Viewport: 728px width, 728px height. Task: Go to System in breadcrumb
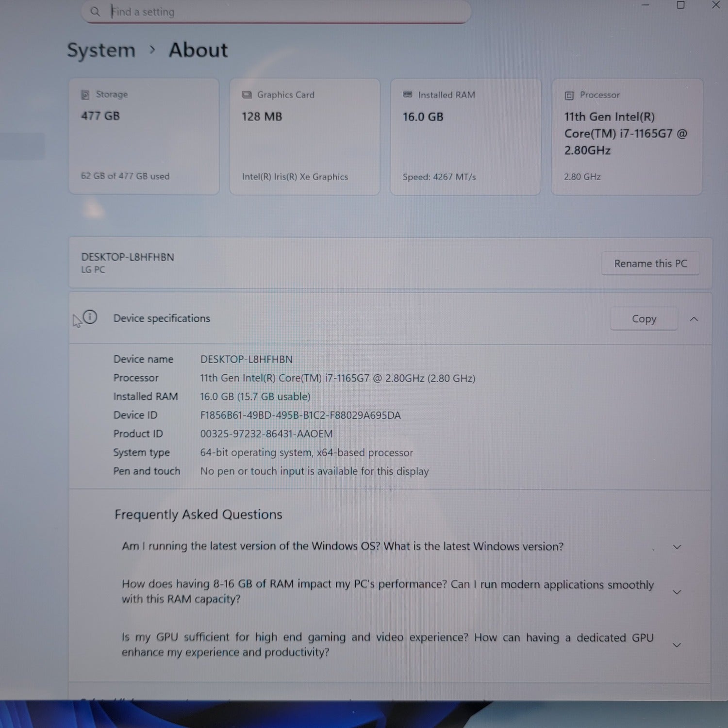point(101,50)
